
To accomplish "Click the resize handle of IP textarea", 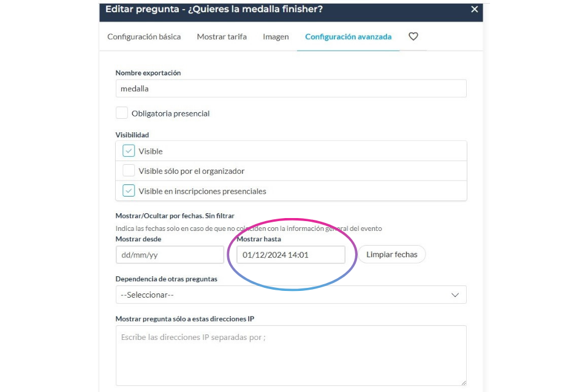I will click(464, 383).
